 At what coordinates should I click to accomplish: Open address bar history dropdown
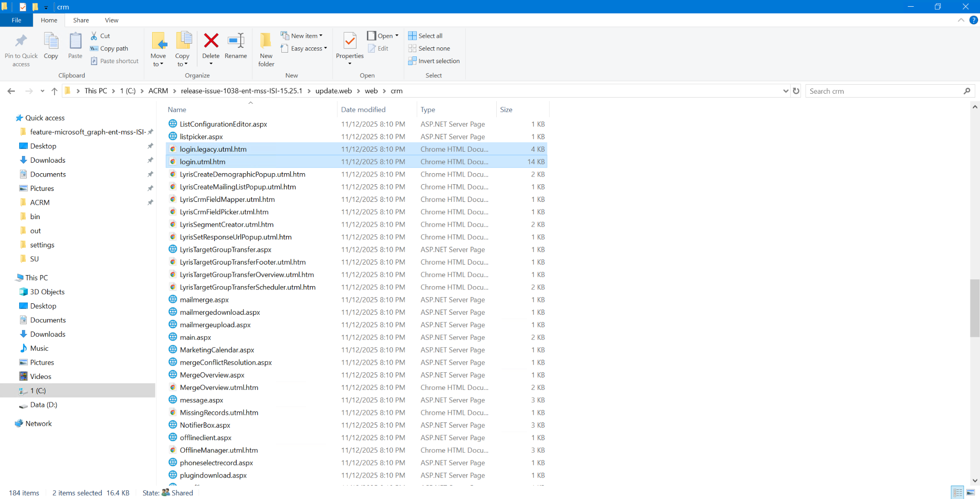pyautogui.click(x=785, y=91)
